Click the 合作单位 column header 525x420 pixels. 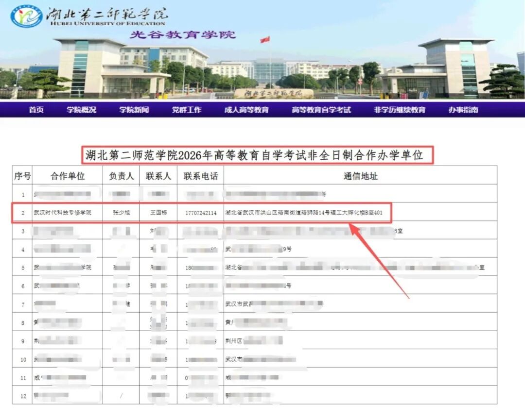coord(68,176)
